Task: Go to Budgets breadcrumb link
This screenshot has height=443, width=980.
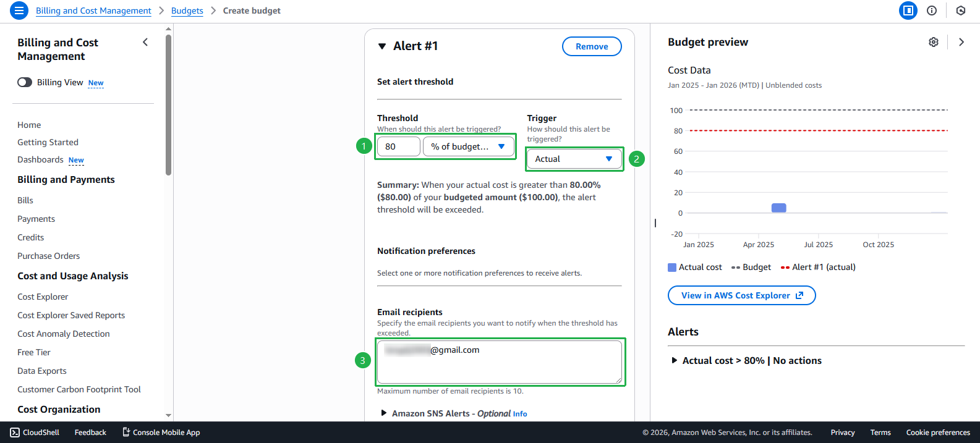Action: click(187, 11)
